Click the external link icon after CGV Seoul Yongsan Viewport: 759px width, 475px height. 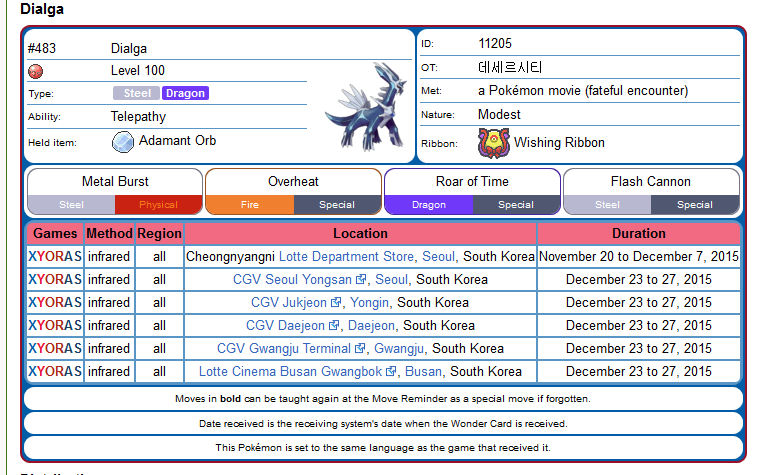(361, 279)
